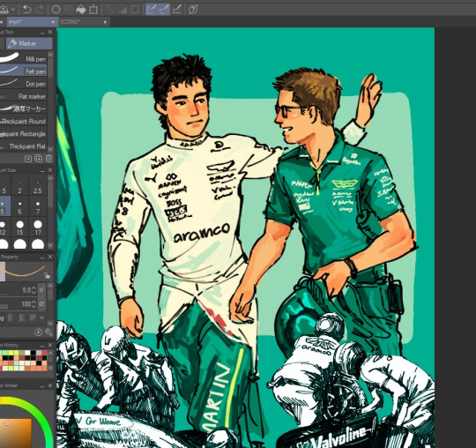This screenshot has height=448, width=476.
Task: Choose the Thickpaint Round brush
Action: tap(24, 121)
